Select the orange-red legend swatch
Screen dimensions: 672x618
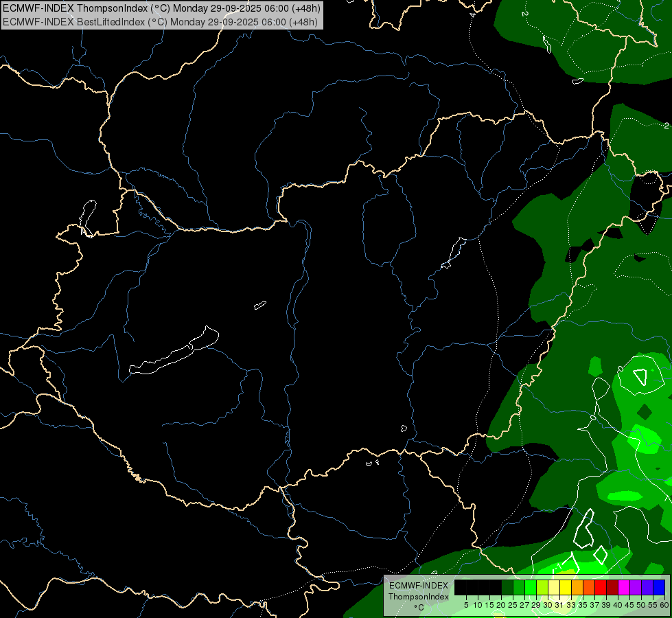click(589, 587)
